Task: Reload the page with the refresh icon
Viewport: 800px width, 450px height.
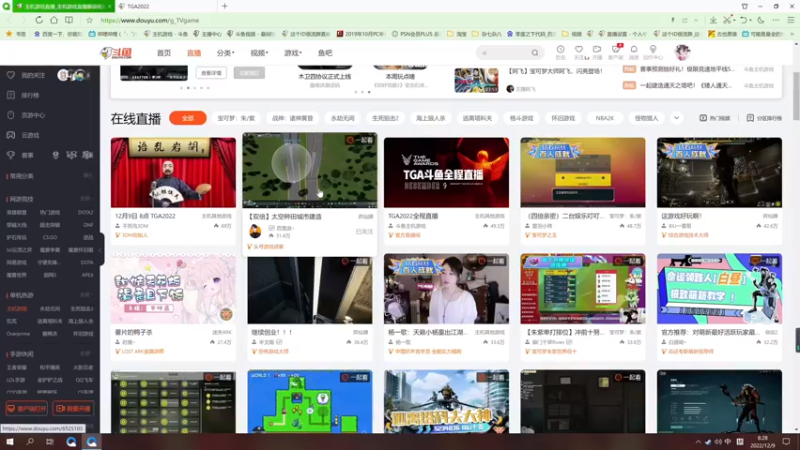Action: (x=39, y=20)
